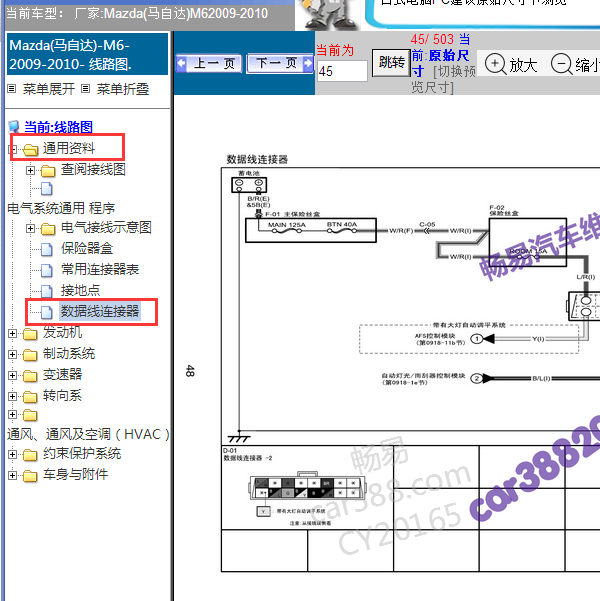Click the 跳转 jump button
600x601 pixels.
pyautogui.click(x=391, y=62)
